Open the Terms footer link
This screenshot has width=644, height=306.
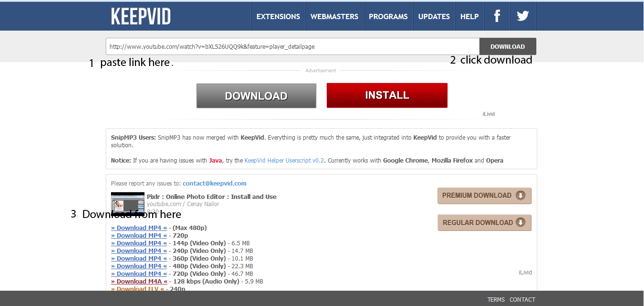[496, 300]
